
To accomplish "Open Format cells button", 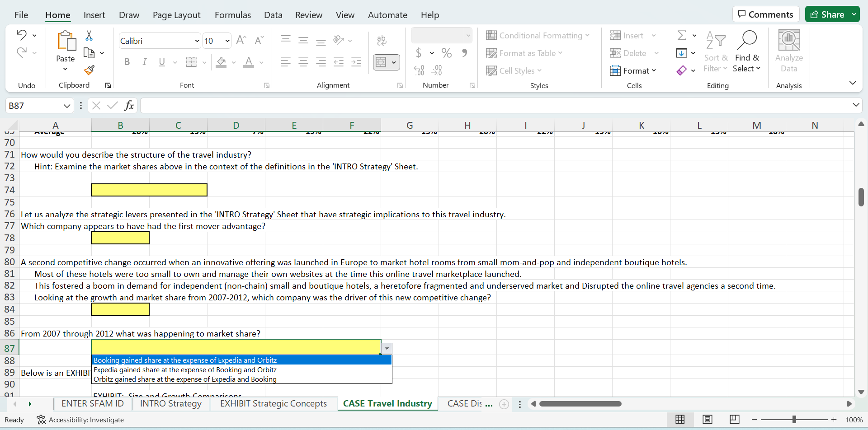I will 633,70.
